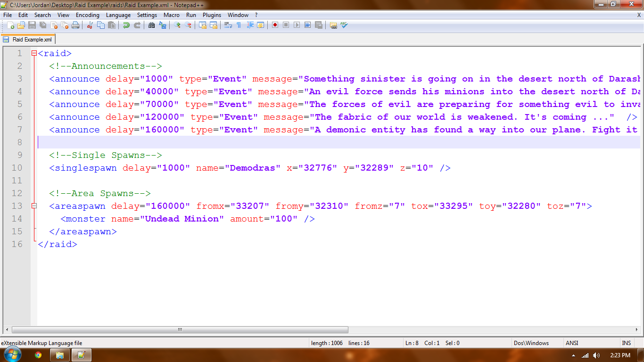
Task: Click the horizontal scrollbar right arrow
Action: pyautogui.click(x=637, y=330)
